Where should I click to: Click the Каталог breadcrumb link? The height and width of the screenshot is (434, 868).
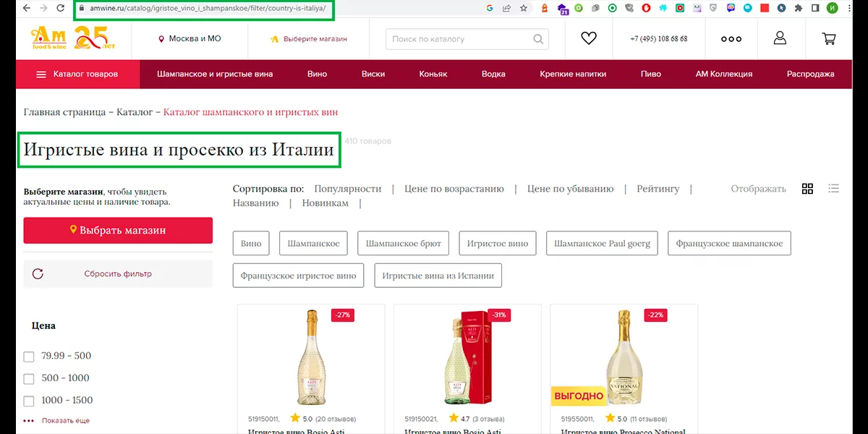click(x=135, y=112)
